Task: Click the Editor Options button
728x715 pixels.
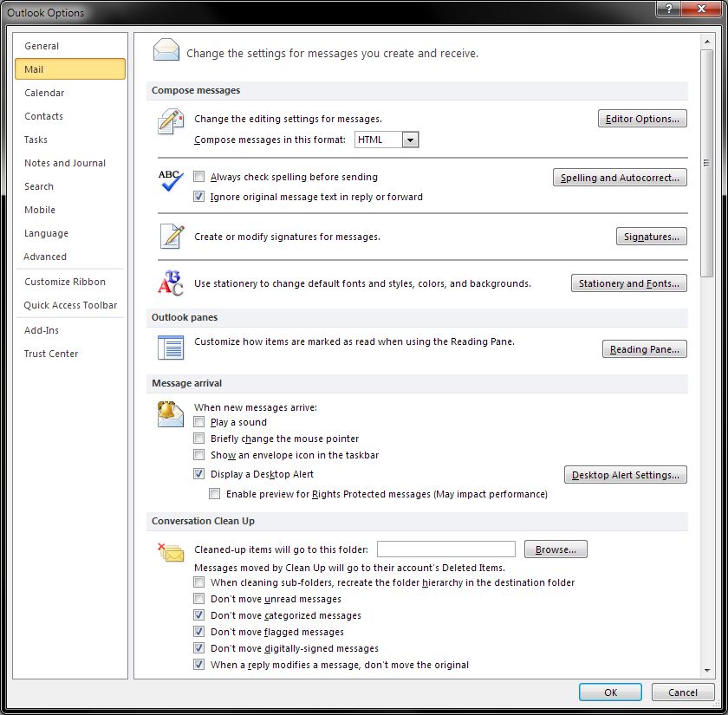Action: (x=642, y=119)
